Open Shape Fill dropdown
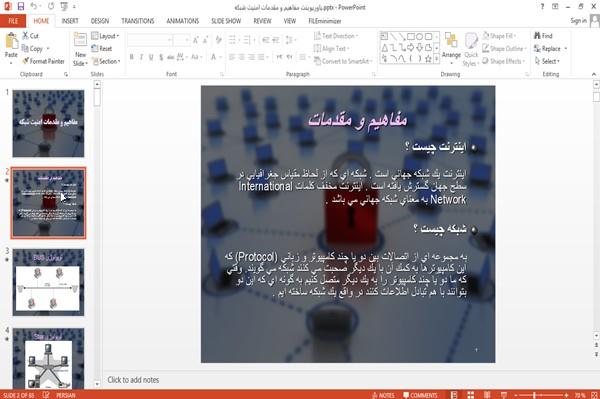 pyautogui.click(x=499, y=36)
